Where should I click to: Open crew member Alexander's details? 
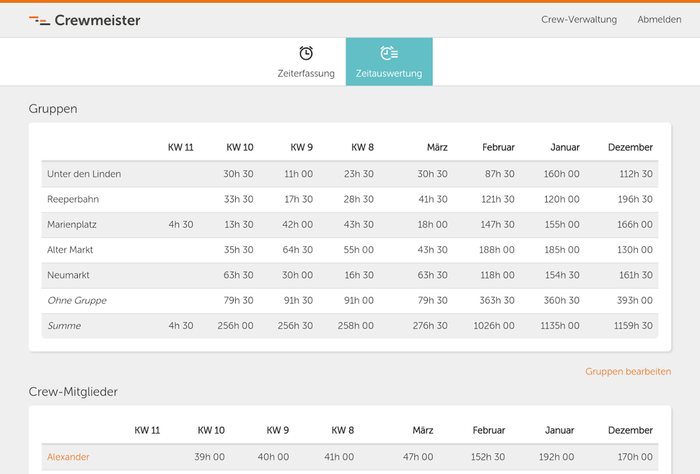(x=68, y=457)
